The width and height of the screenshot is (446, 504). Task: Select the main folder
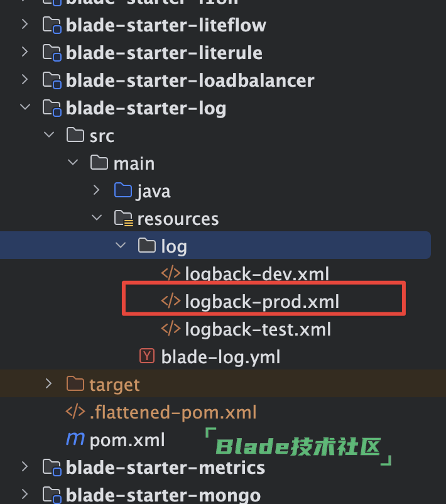pos(134,163)
